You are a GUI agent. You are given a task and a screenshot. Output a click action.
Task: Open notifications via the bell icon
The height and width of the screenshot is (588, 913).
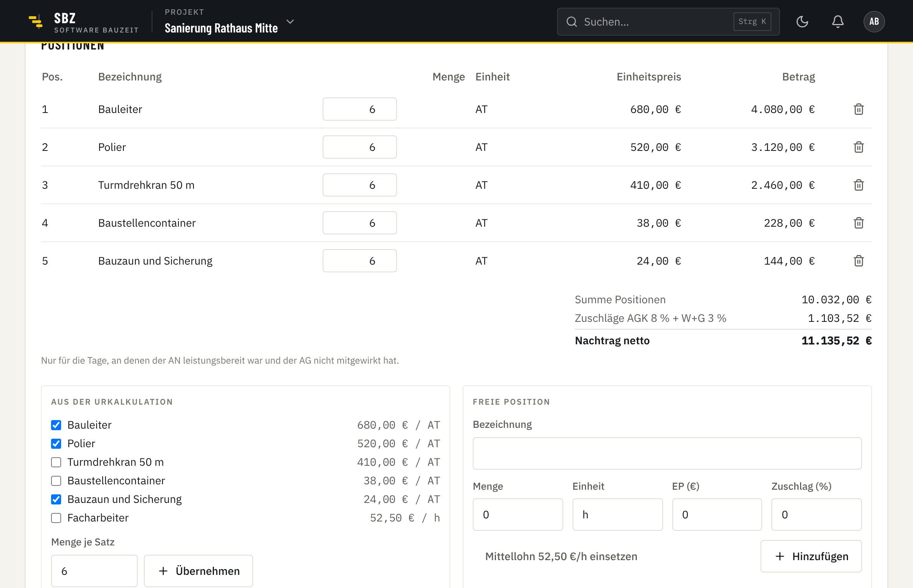[838, 22]
